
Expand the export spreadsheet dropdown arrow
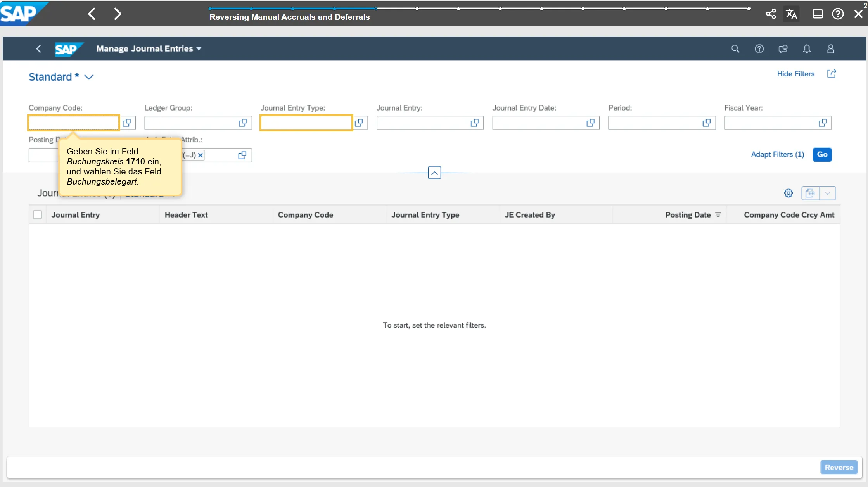click(x=827, y=193)
